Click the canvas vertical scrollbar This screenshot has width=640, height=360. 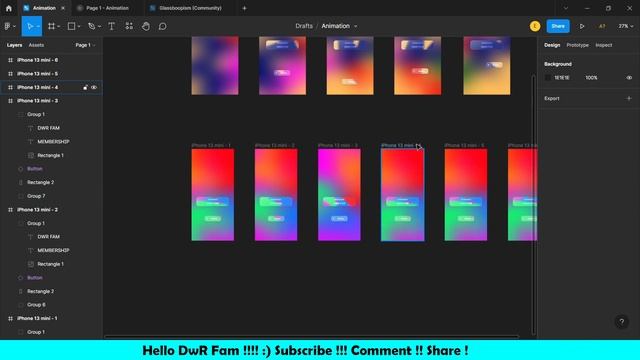tap(533, 204)
